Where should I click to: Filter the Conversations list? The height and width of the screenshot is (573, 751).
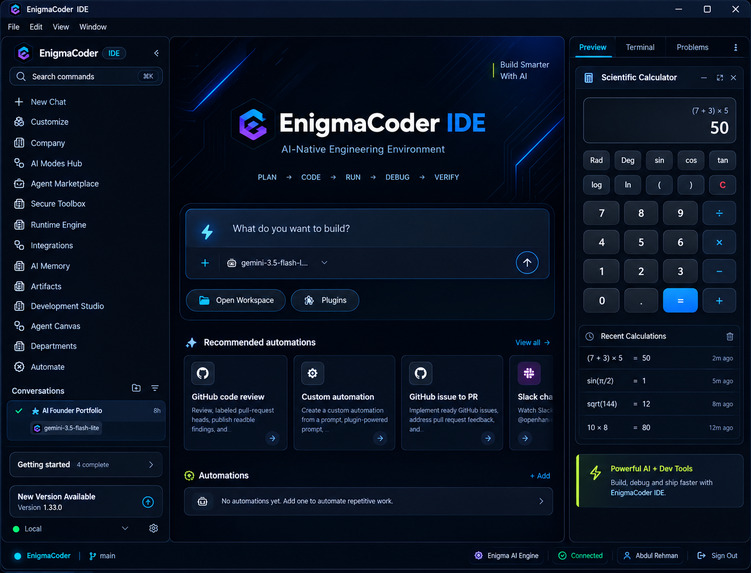[x=155, y=388]
